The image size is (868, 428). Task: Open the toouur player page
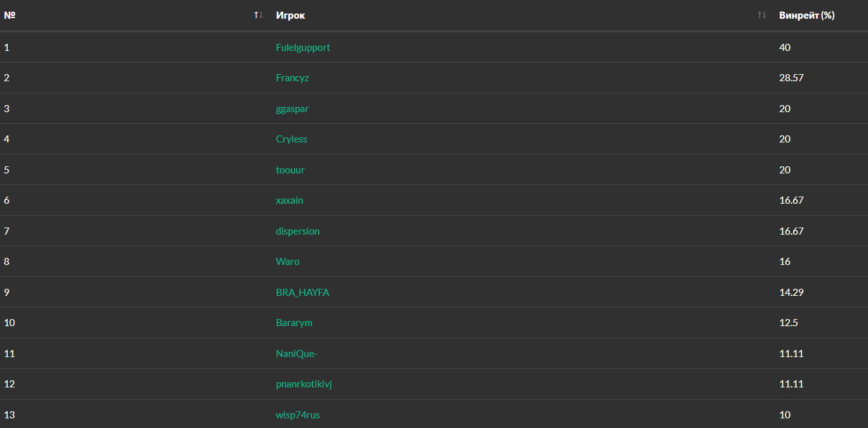(290, 170)
